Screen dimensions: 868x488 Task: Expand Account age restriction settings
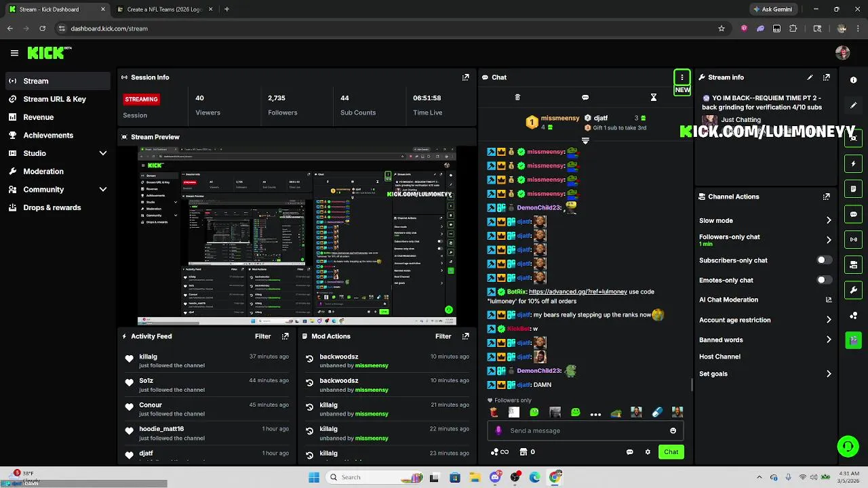click(x=829, y=320)
